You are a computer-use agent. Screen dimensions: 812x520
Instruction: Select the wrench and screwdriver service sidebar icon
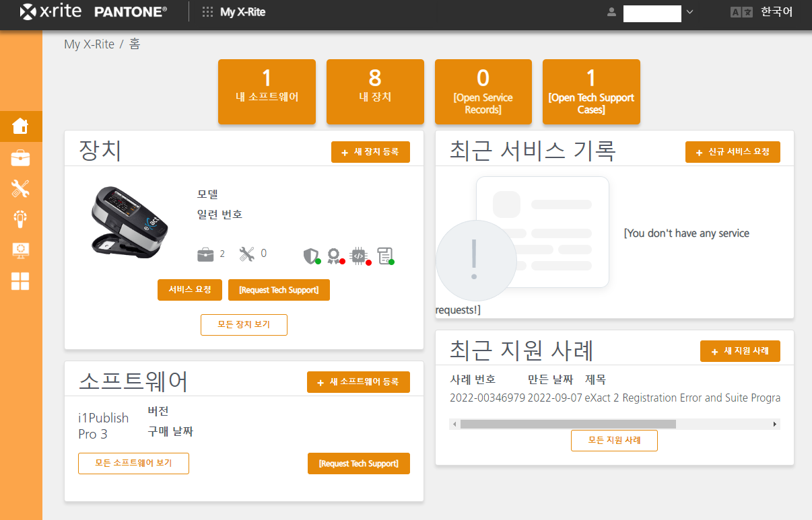[x=21, y=188]
